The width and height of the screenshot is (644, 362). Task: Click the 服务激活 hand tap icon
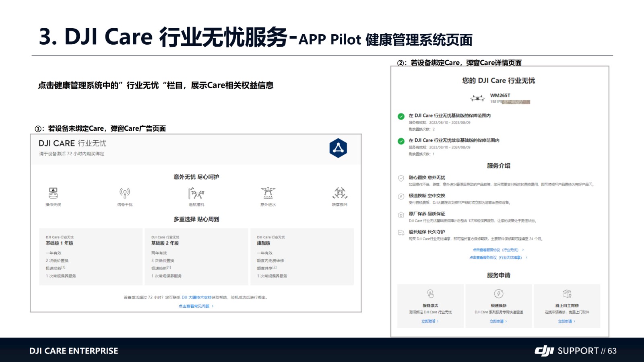pos(430,294)
